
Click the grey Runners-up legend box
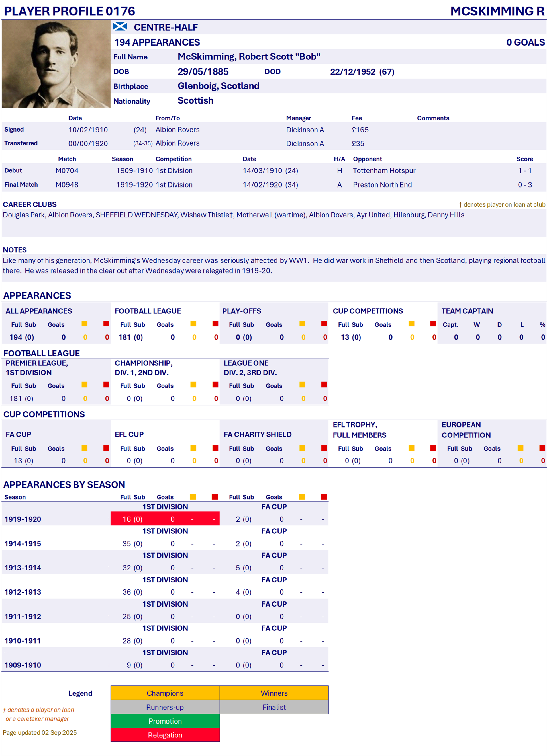(x=165, y=707)
